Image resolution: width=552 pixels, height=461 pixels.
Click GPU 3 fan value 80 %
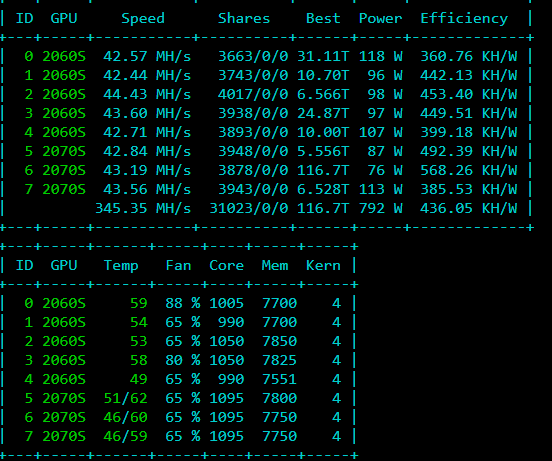pyautogui.click(x=183, y=360)
